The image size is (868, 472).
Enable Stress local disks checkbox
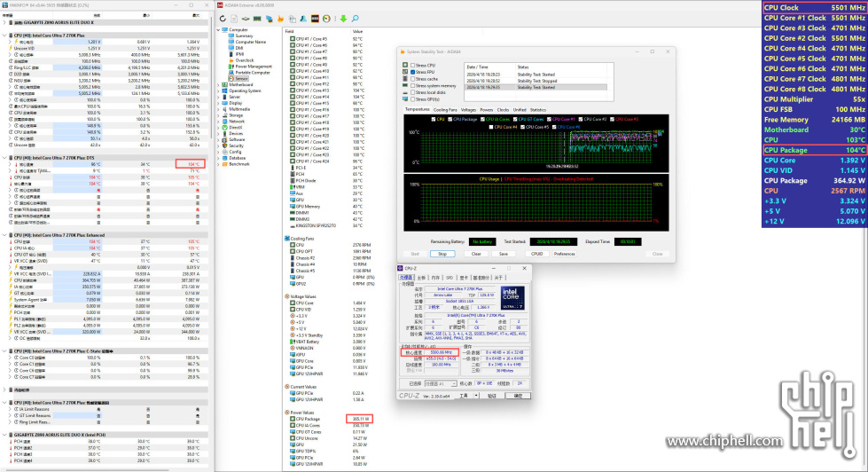(x=413, y=92)
